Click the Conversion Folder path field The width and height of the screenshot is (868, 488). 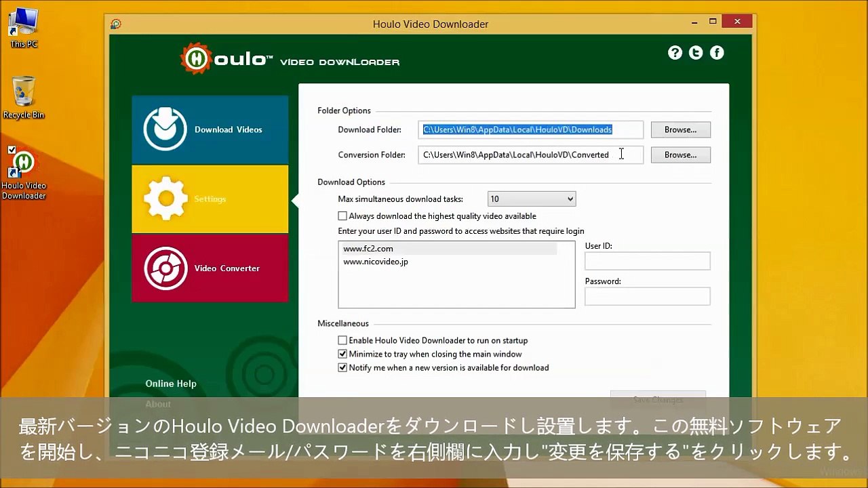click(x=531, y=155)
